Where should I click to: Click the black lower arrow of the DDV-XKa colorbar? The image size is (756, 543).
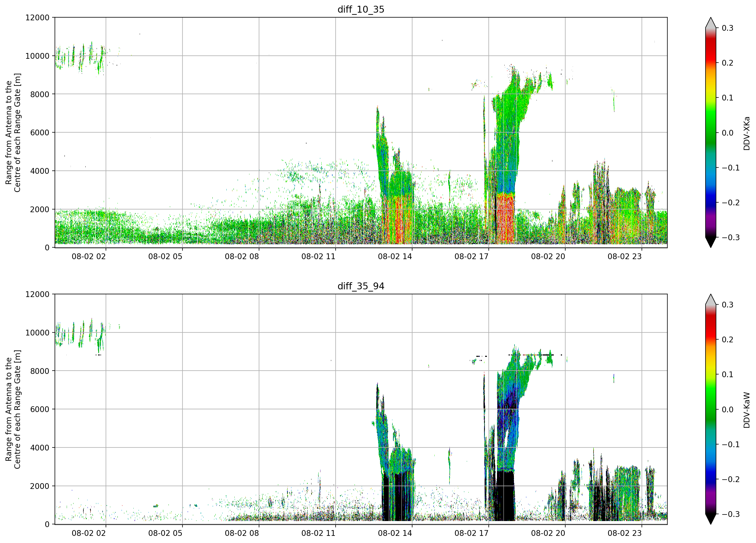tap(711, 242)
